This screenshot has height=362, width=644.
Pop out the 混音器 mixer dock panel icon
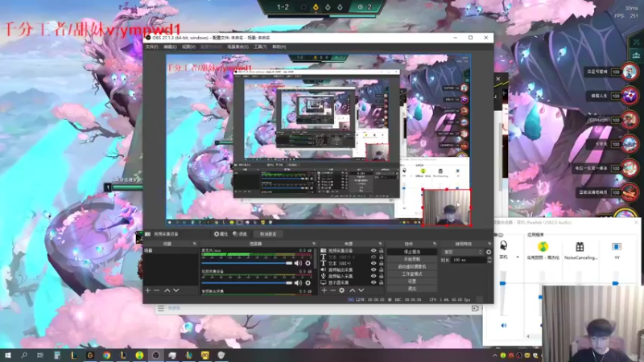(x=314, y=244)
